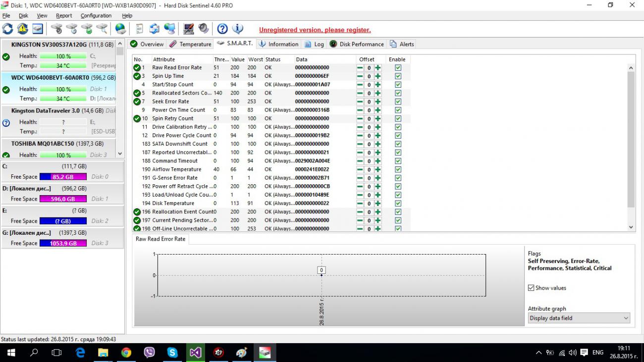
Task: Disable the Airflow Temperature attribute checkbox
Action: click(x=398, y=169)
